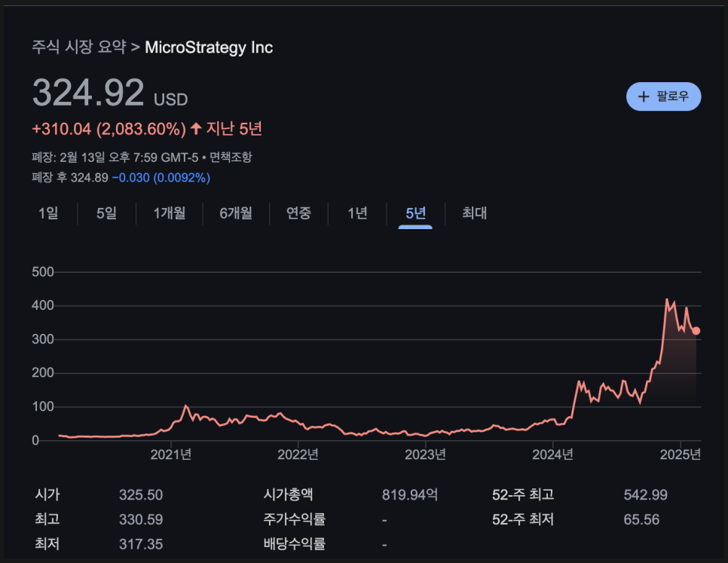728x563 pixels.
Task: Click the −0.030 (0.0092%) after-hours change
Action: tap(161, 178)
